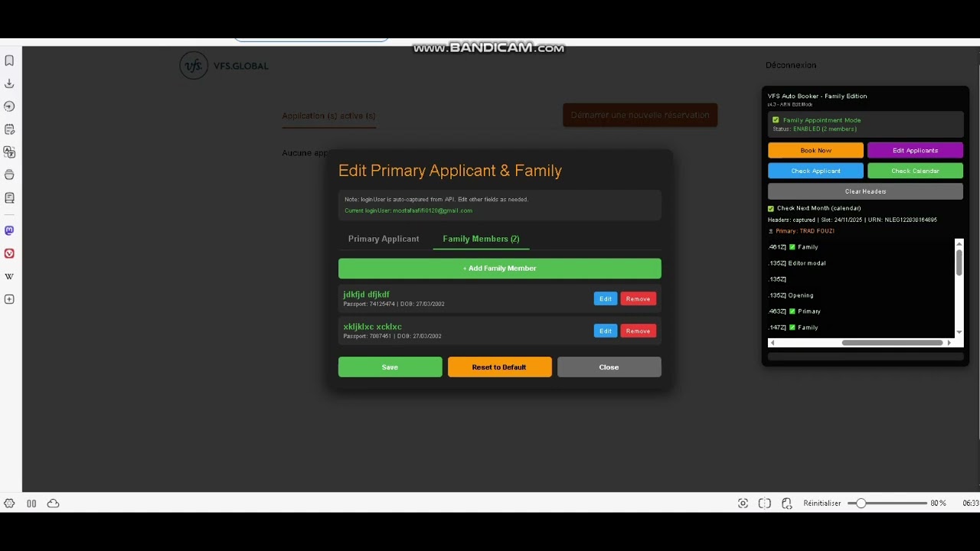Click the log scroll-left arrow
Screen dimensions: 980x551
772,343
